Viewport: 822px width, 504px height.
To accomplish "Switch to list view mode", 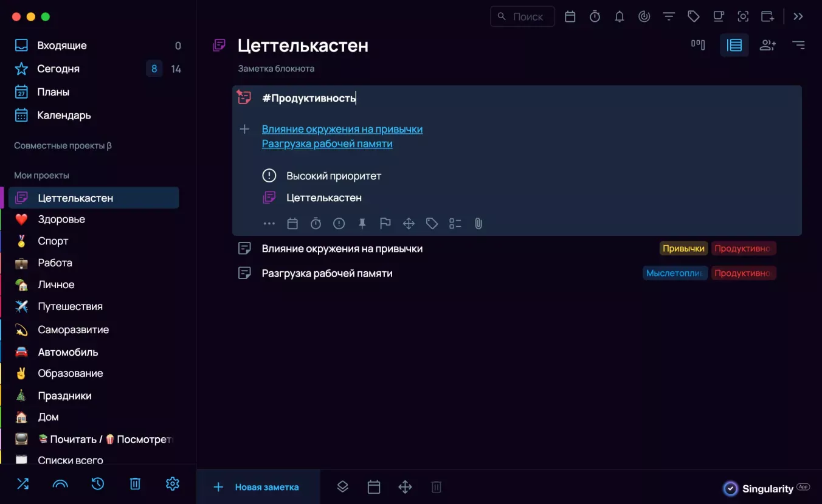I will 734,45.
